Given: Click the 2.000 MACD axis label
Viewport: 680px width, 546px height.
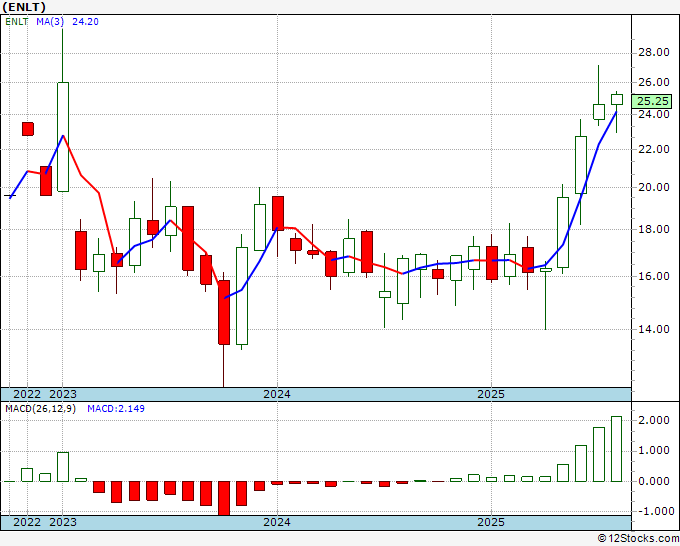Looking at the screenshot, I should [654, 420].
